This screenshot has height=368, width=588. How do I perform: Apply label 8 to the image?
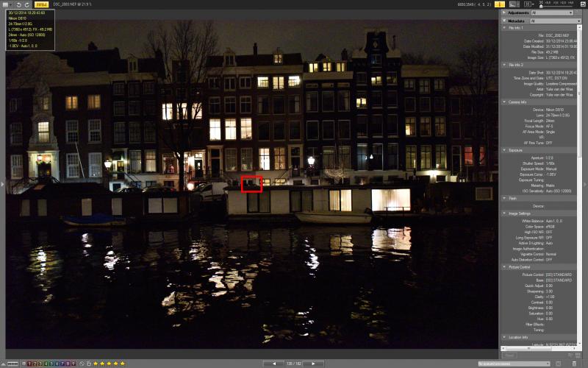[x=68, y=364]
